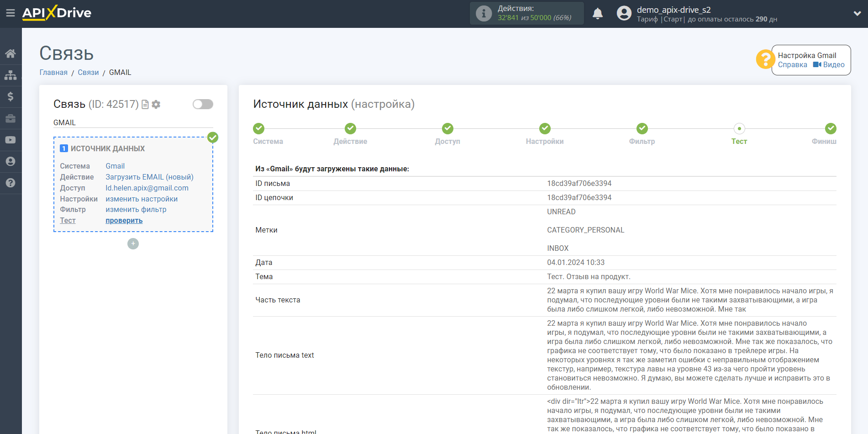
Task: Click the yellow help question mark icon
Action: click(765, 59)
